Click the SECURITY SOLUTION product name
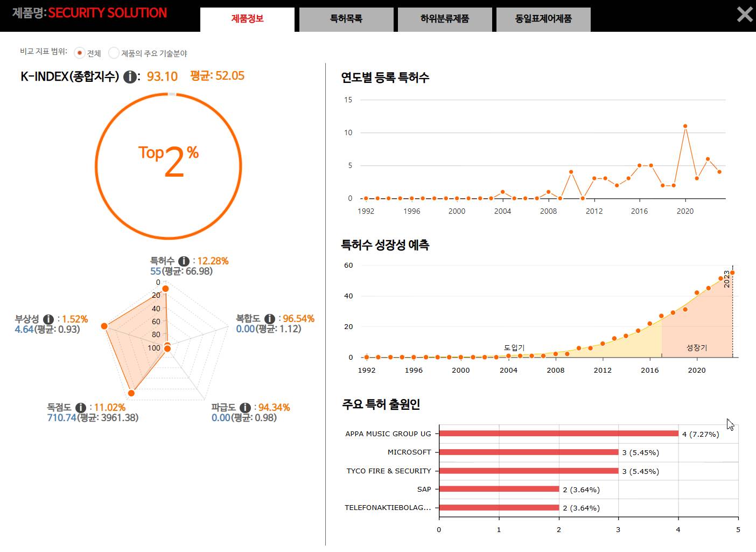This screenshot has height=552, width=756. (108, 13)
